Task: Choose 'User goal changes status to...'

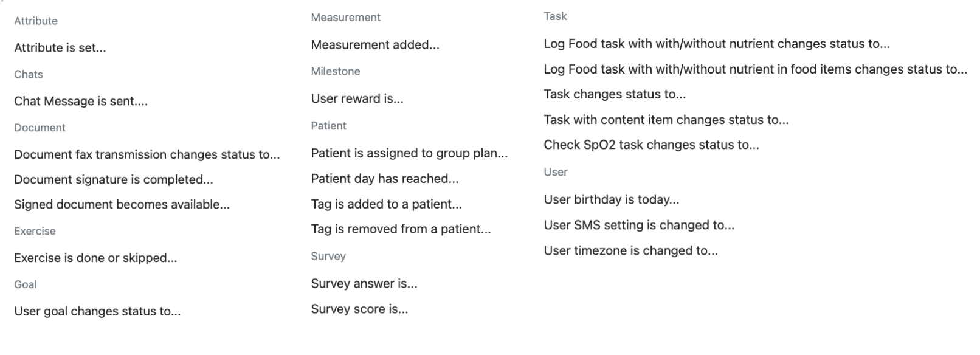Action: click(97, 312)
